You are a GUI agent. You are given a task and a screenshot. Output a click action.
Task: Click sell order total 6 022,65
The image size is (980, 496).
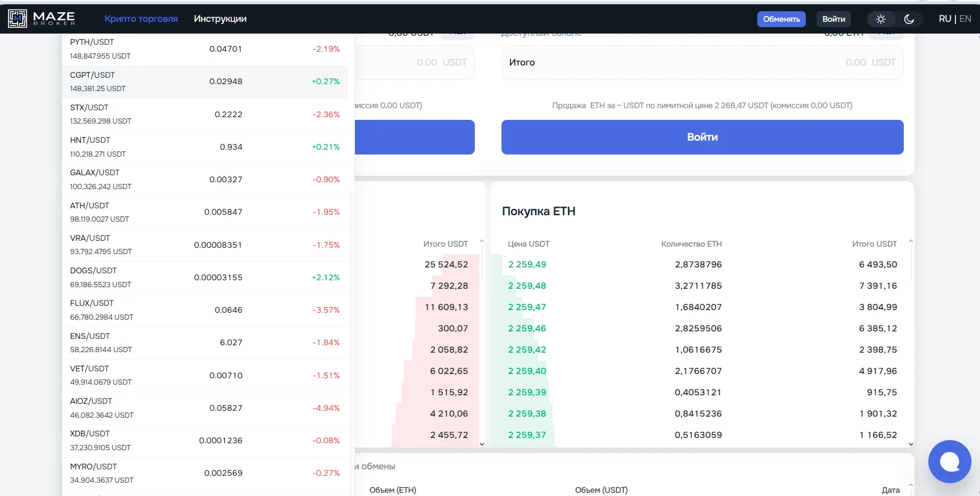tap(449, 371)
